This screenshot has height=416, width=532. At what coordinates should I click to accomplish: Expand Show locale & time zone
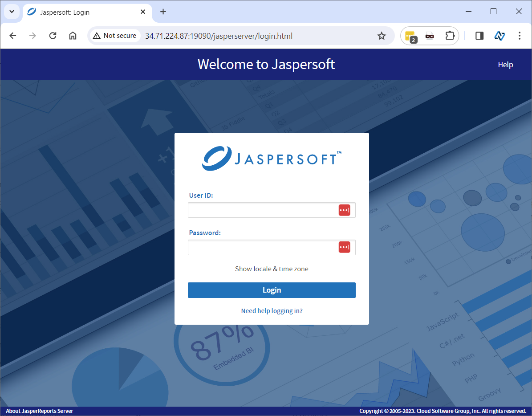272,269
